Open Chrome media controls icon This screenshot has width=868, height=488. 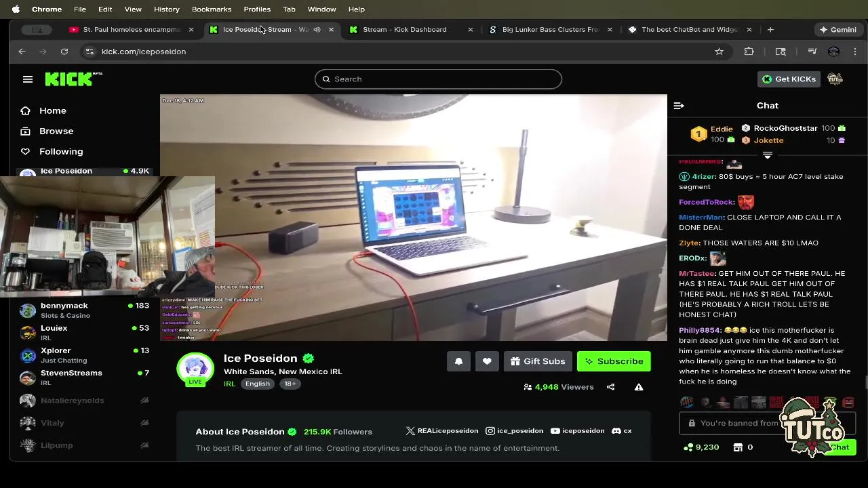pos(812,52)
